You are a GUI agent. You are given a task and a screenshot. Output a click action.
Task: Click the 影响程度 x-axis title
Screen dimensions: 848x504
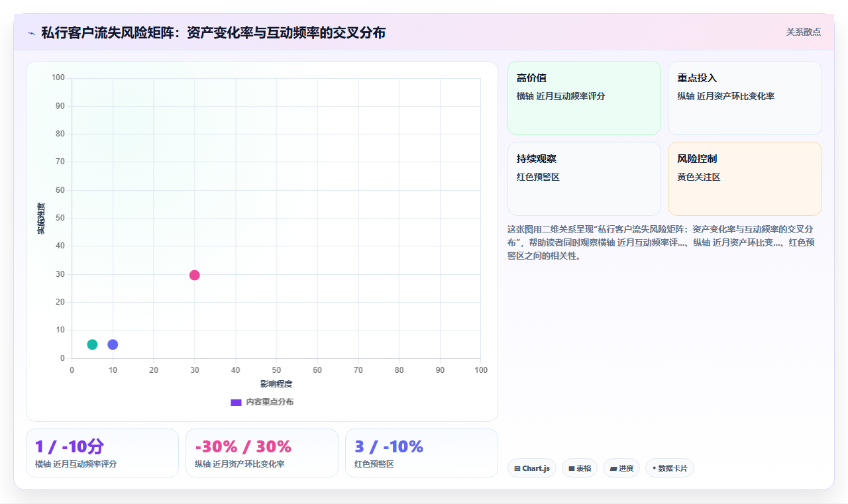point(276,384)
